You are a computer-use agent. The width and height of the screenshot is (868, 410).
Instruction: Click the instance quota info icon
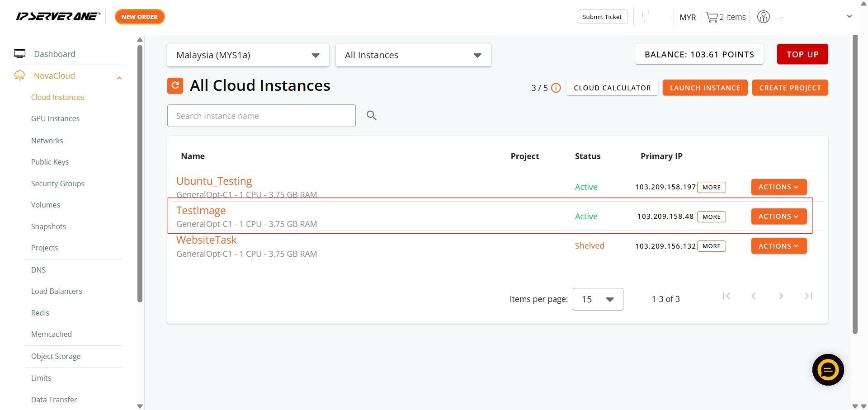(x=556, y=88)
